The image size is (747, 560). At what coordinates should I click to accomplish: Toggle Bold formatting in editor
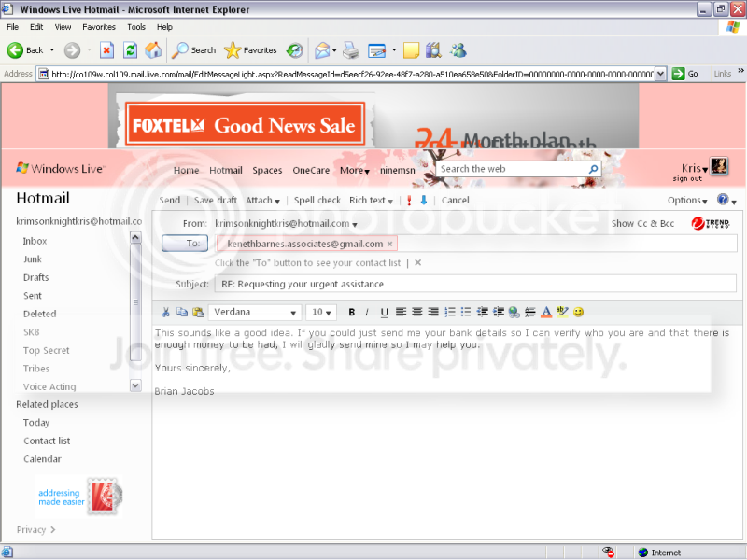coord(352,312)
